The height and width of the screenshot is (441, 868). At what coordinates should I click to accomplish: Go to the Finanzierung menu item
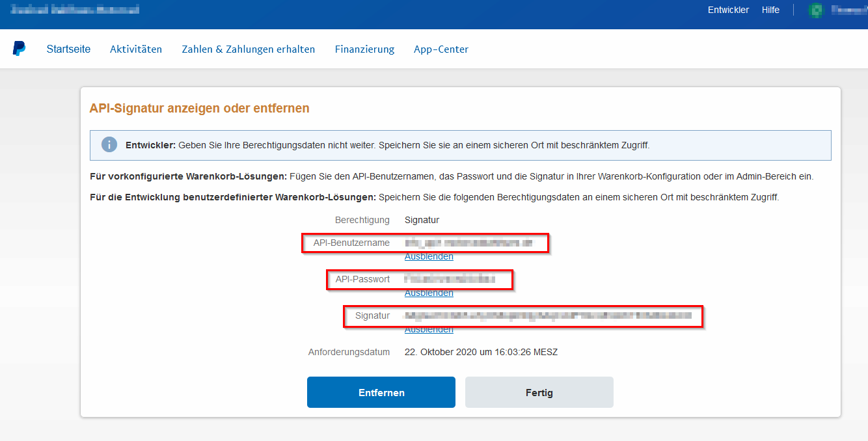click(364, 49)
